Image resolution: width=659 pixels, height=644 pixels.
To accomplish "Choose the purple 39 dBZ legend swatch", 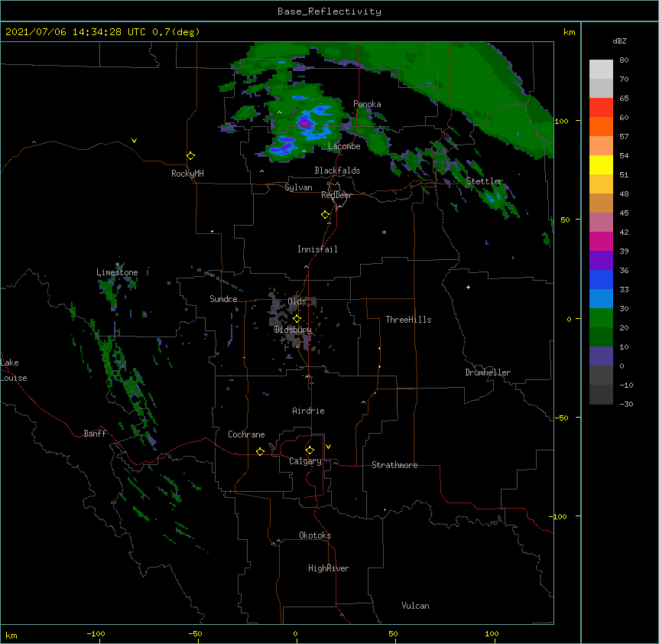I will coord(601,261).
